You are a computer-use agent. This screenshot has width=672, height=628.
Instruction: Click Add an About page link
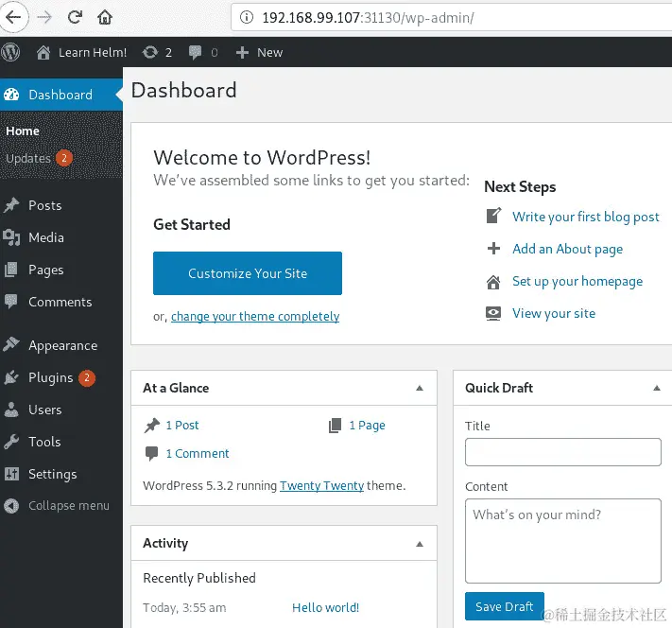pos(567,250)
